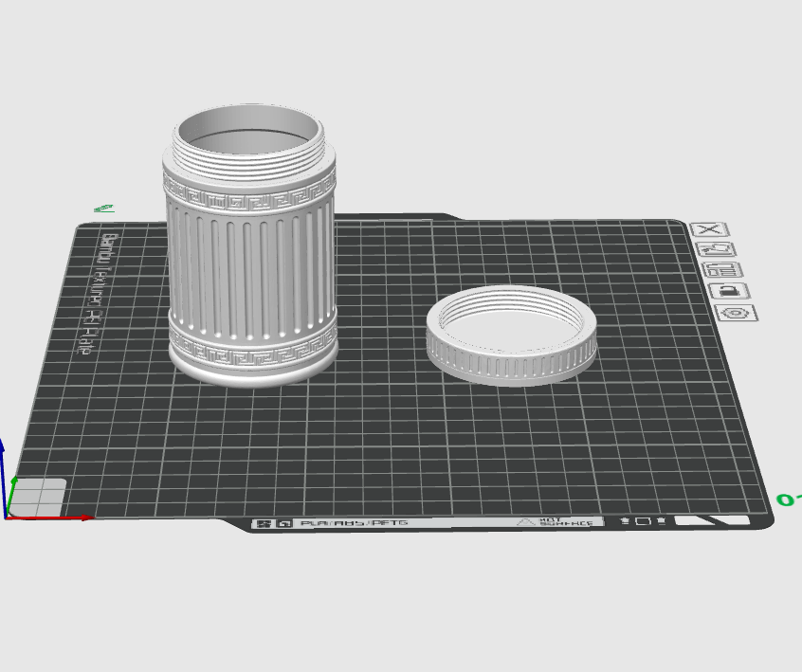802x672 pixels.
Task: Click the arrange objects icon on plate
Action: pos(724,269)
